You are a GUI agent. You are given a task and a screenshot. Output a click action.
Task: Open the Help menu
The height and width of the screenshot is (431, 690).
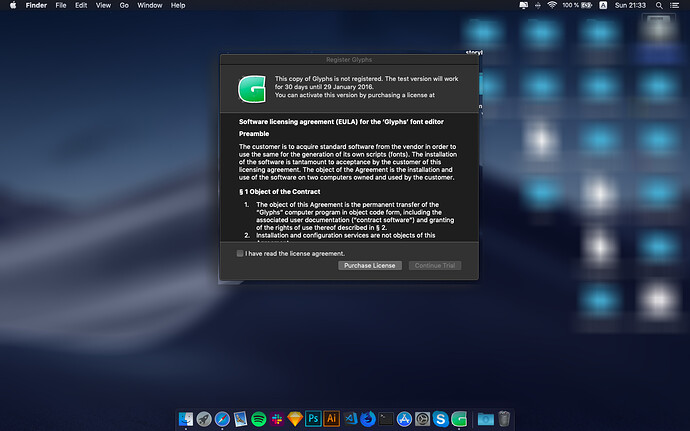click(178, 5)
